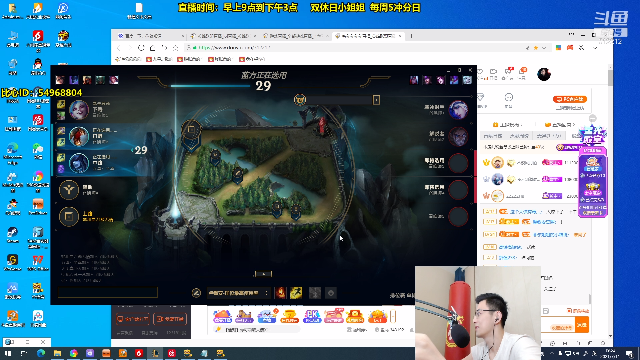Click the Flash summoner spell slot
This screenshot has width=640, height=360.
point(296,293)
